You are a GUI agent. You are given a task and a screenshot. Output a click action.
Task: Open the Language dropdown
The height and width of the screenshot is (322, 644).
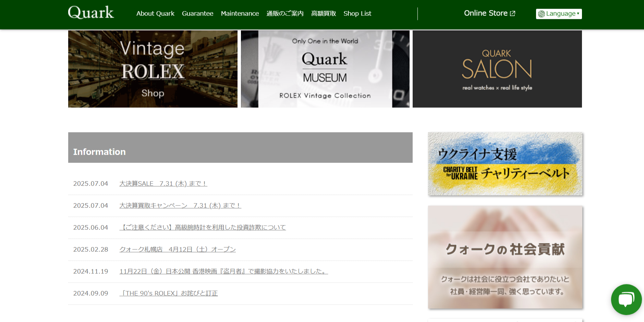coord(559,14)
